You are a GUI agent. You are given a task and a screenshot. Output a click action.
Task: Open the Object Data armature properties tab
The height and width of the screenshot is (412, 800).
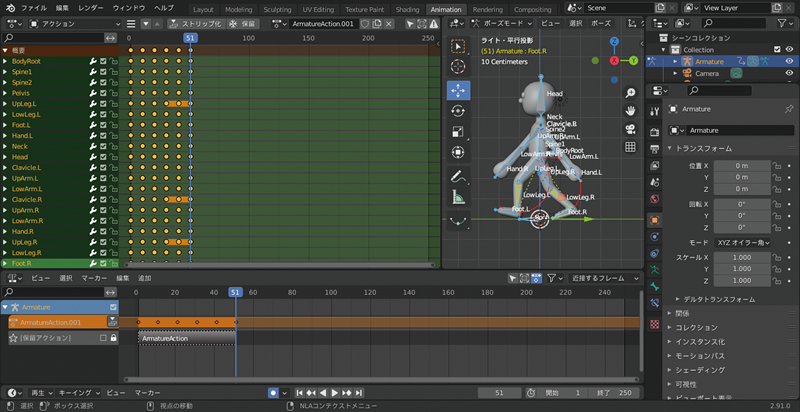click(x=655, y=270)
